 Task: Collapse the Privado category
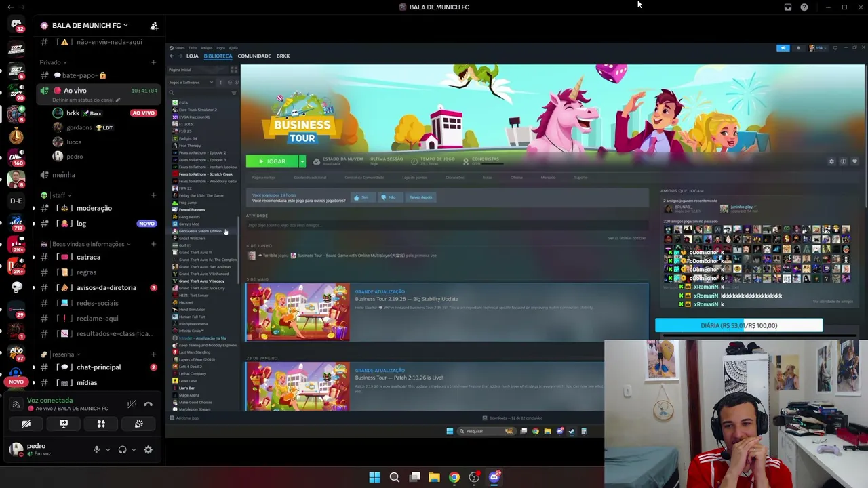coord(52,62)
